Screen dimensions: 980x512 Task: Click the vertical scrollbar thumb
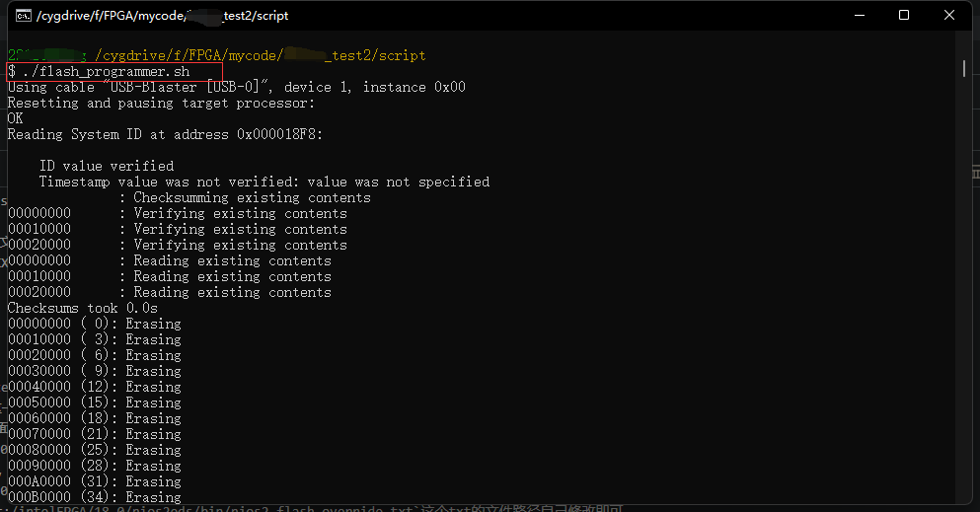[963, 68]
